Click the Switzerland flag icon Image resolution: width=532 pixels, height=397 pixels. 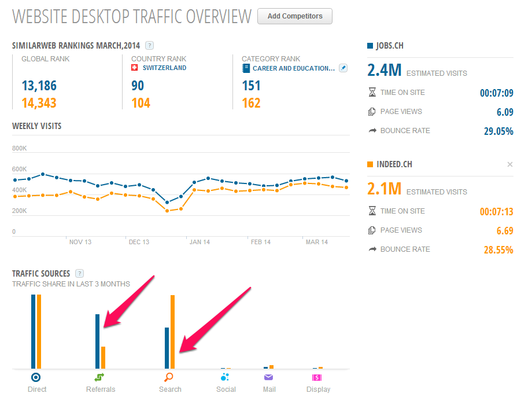(x=135, y=68)
